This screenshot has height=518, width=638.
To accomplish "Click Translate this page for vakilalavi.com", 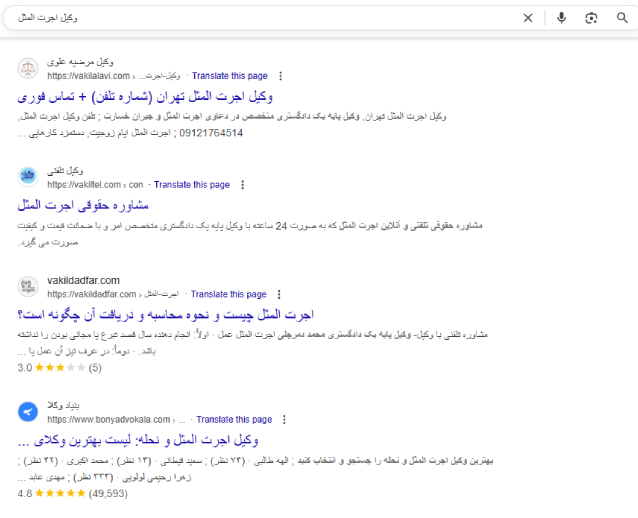I will pyautogui.click(x=230, y=75).
